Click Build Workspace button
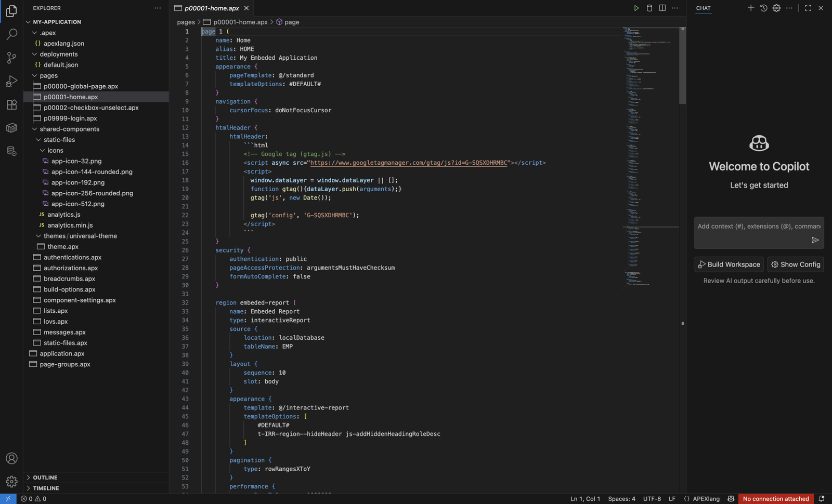This screenshot has height=504, width=832. [x=729, y=264]
